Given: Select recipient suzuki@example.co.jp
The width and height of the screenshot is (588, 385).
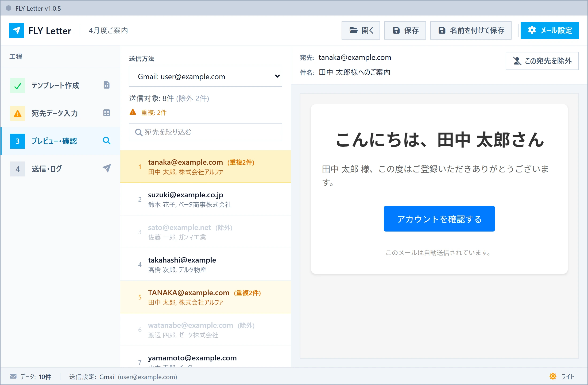Looking at the screenshot, I should [x=206, y=199].
